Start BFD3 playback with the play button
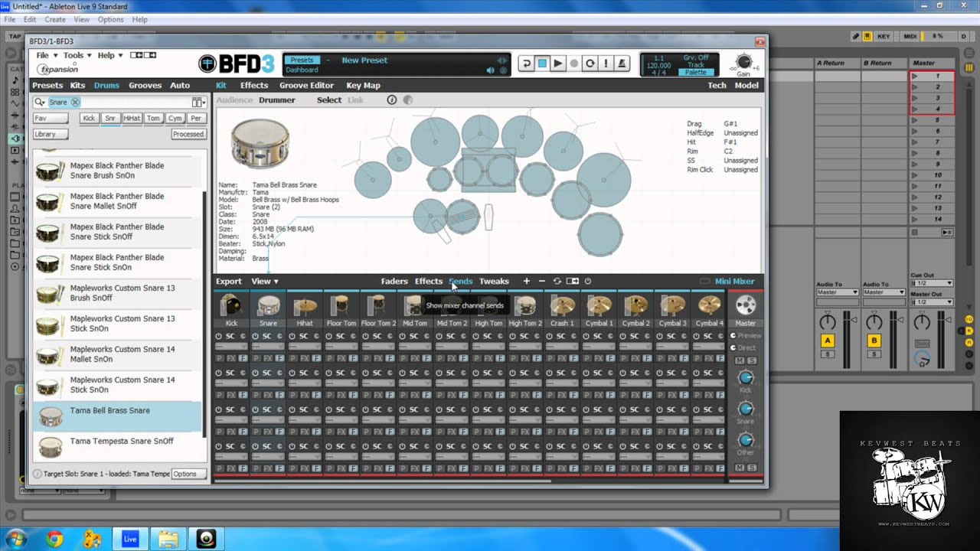This screenshot has width=980, height=551. 558,64
